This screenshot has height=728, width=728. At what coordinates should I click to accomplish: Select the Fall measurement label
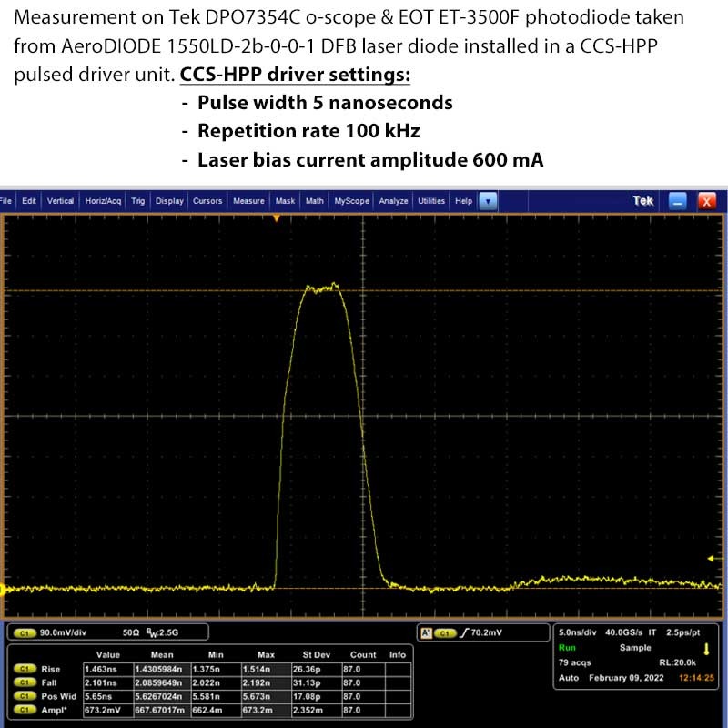(x=49, y=682)
